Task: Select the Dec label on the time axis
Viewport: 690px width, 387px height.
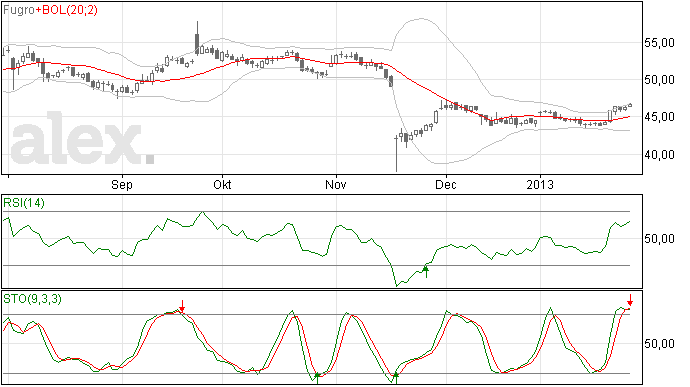Action: [x=446, y=184]
